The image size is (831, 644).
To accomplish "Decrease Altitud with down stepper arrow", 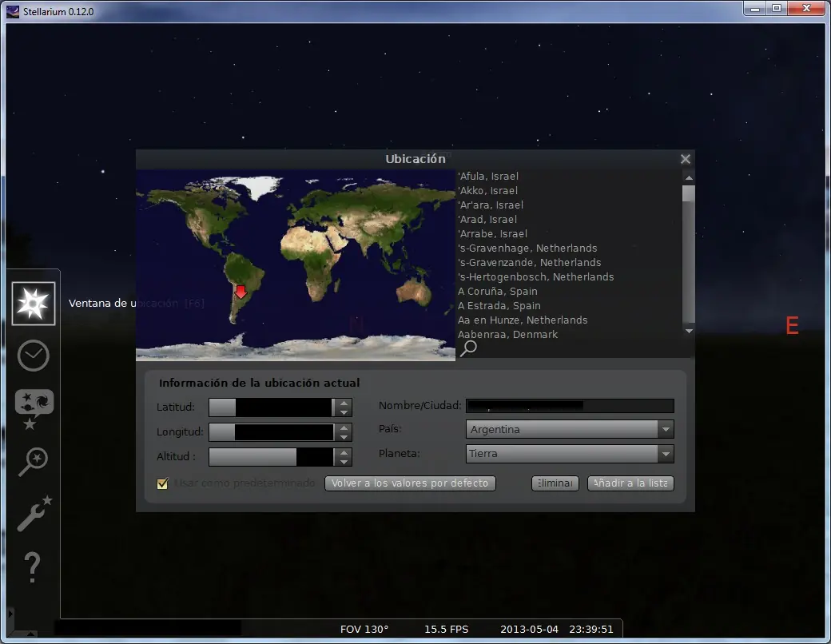I will [x=344, y=462].
